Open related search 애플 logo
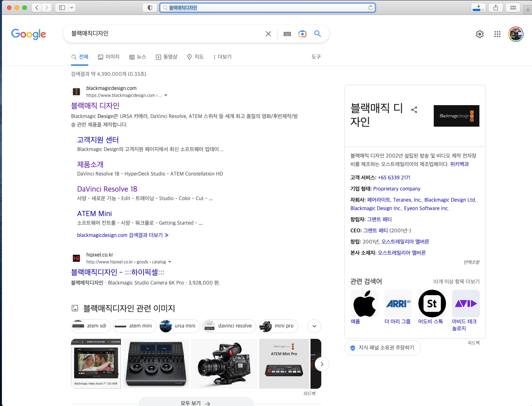This screenshot has width=532, height=406. (x=365, y=304)
